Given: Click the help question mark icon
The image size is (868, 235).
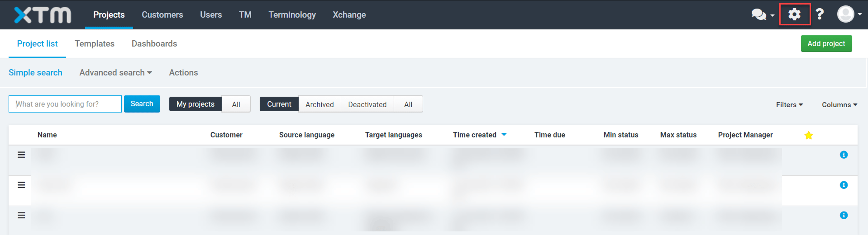Looking at the screenshot, I should pos(819,14).
